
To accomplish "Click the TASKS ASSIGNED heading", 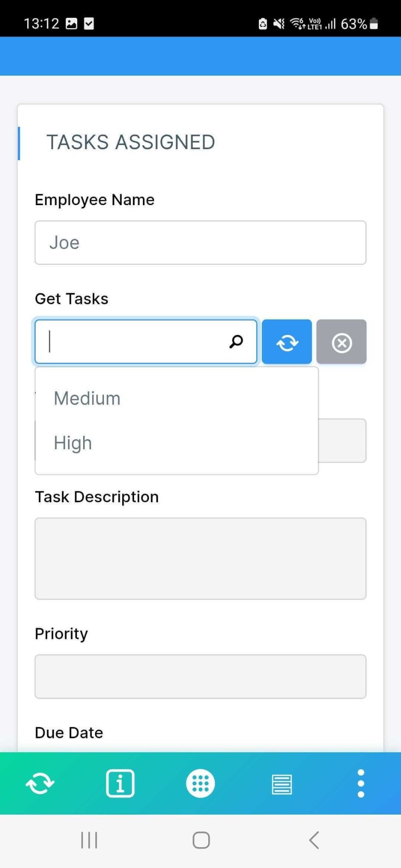I will point(131,142).
